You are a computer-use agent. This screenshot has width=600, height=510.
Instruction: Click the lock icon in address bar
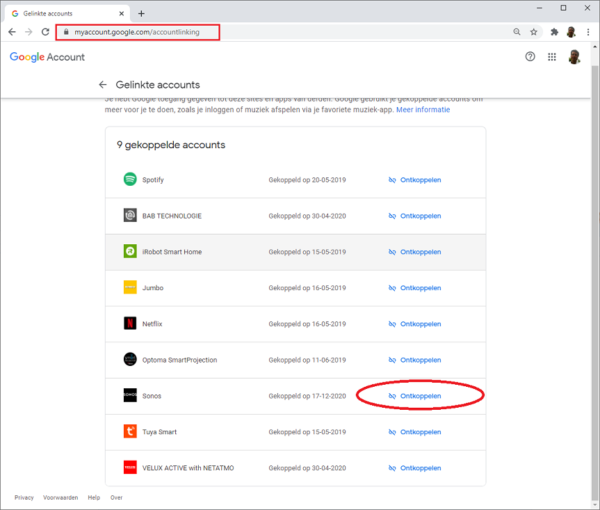point(66,32)
